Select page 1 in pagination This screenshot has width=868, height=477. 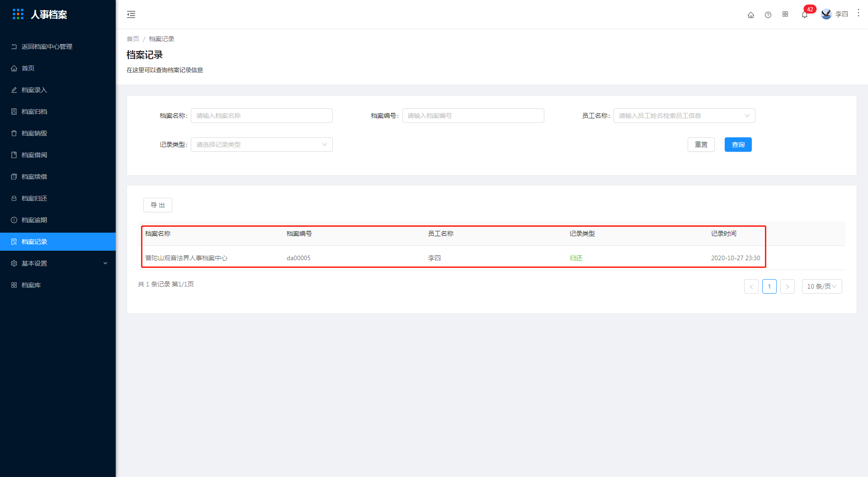[769, 286]
